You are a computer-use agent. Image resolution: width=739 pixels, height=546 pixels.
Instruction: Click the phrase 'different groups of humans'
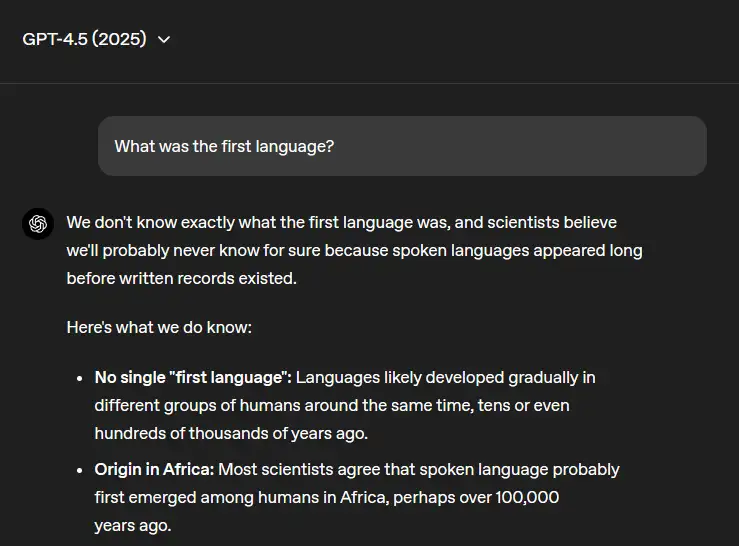190,405
